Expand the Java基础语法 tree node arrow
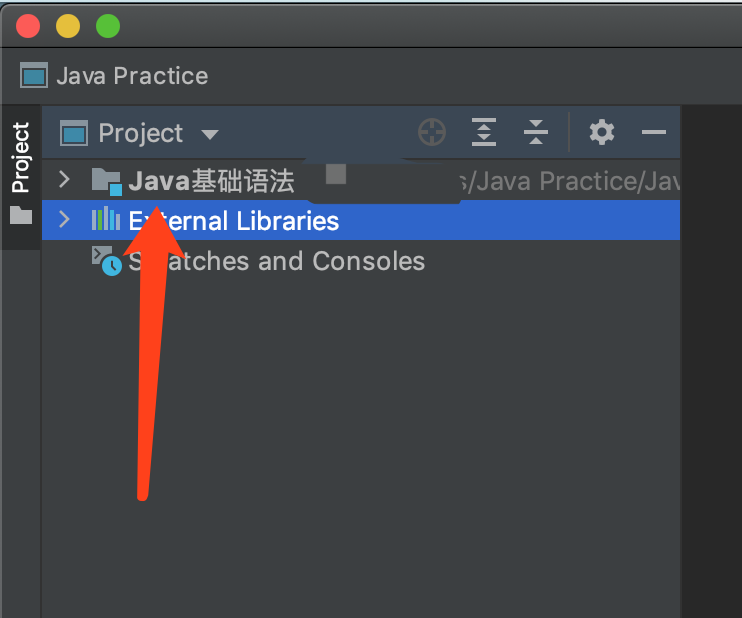 [x=65, y=181]
